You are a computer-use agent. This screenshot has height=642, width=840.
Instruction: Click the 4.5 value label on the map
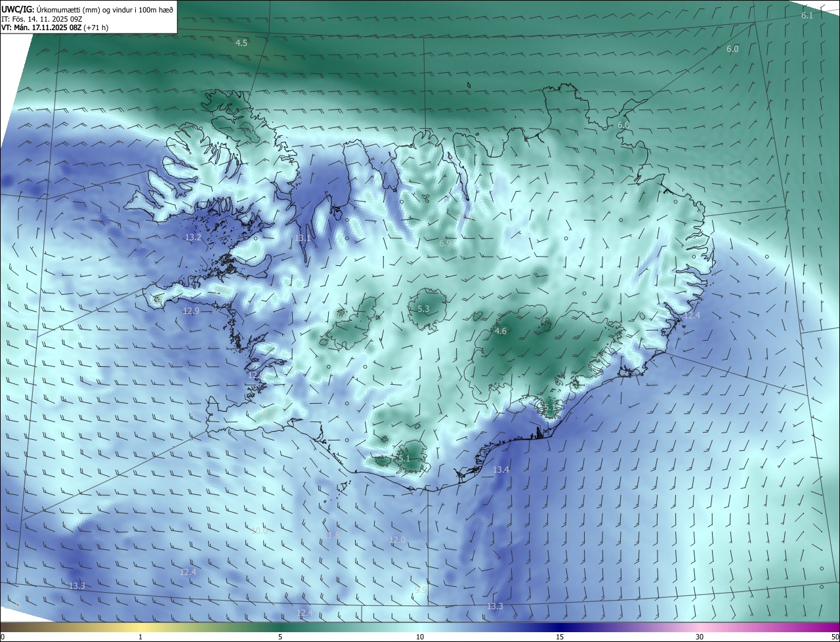[241, 43]
